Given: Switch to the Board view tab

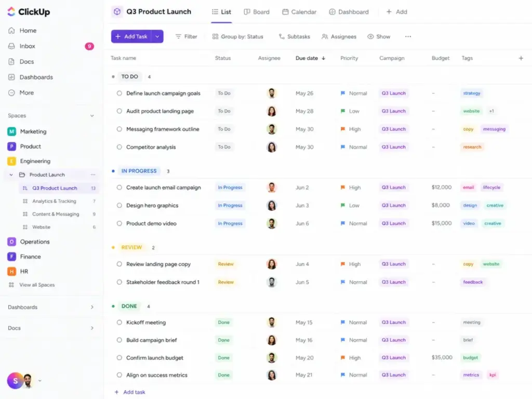Looking at the screenshot, I should (x=257, y=12).
